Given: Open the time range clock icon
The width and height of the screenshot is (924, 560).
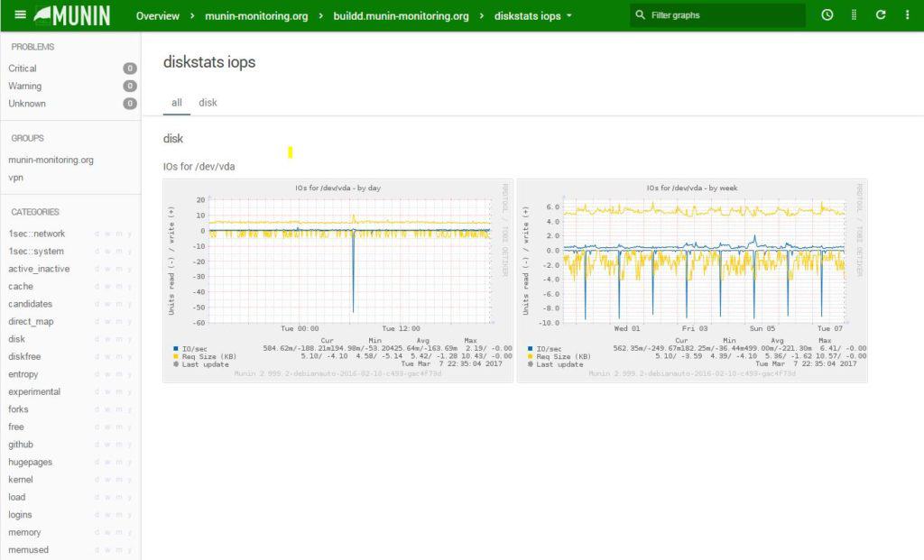Looking at the screenshot, I should tap(827, 15).
